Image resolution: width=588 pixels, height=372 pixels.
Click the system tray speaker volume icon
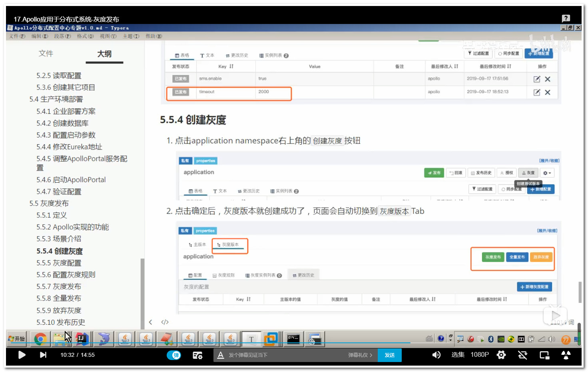click(x=552, y=339)
